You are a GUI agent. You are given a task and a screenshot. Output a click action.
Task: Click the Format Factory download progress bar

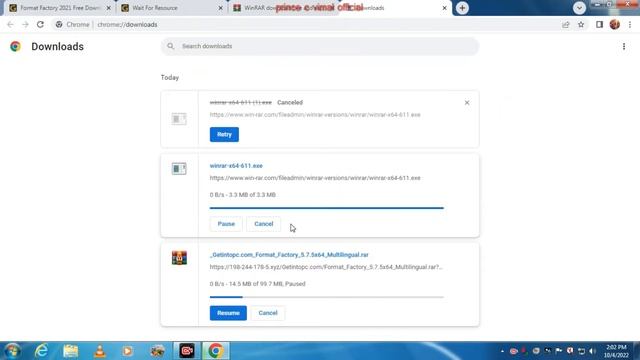point(327,297)
